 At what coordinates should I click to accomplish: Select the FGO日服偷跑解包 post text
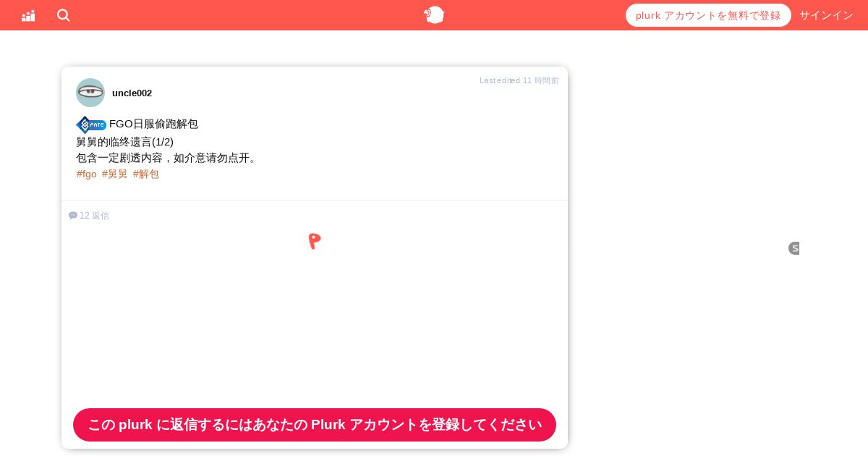point(153,124)
